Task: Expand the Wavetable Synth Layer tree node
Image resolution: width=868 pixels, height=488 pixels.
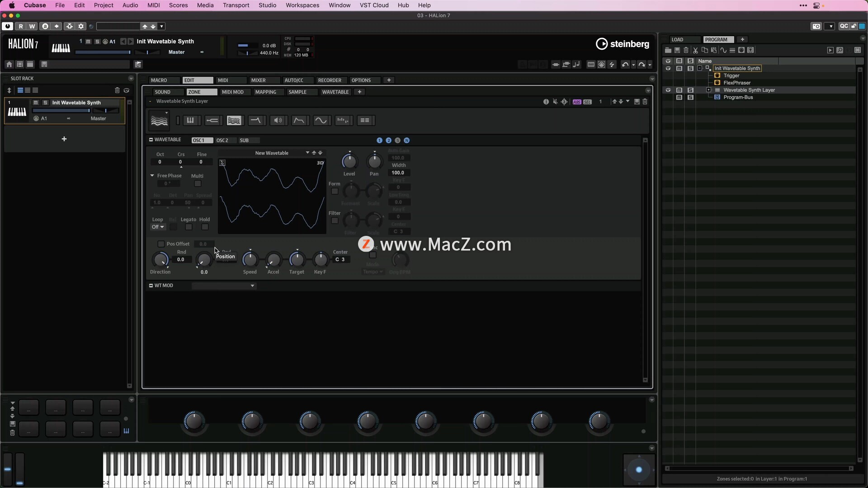Action: point(708,90)
